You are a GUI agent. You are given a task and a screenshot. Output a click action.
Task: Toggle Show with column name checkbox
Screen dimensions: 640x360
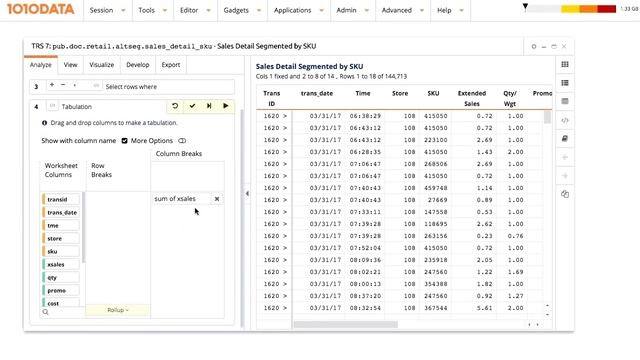[x=124, y=141]
